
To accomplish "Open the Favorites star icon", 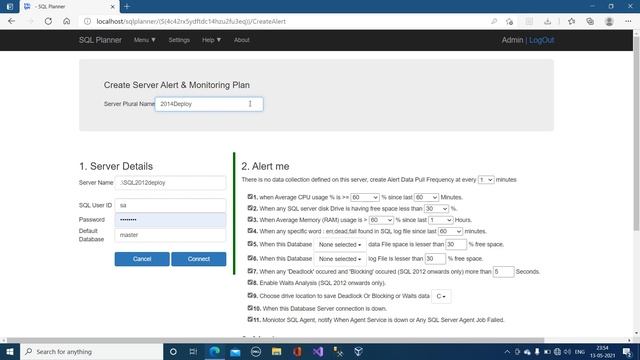I will [571, 21].
